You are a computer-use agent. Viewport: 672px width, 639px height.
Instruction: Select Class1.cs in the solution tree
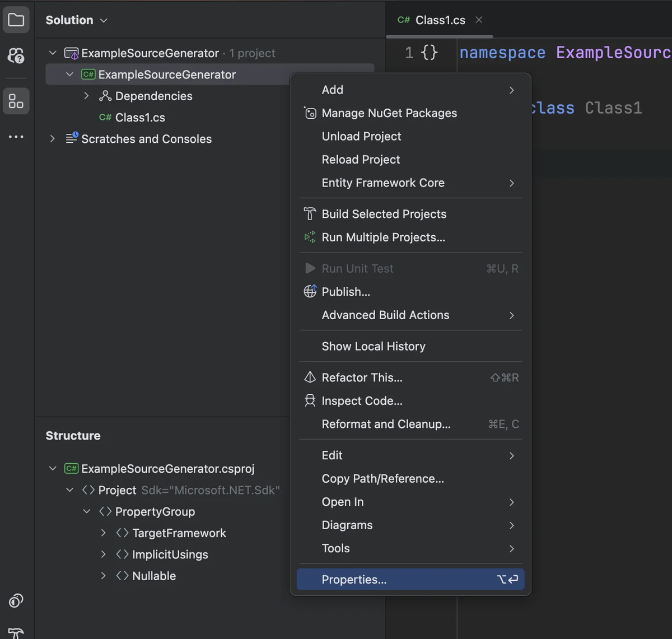coord(140,118)
